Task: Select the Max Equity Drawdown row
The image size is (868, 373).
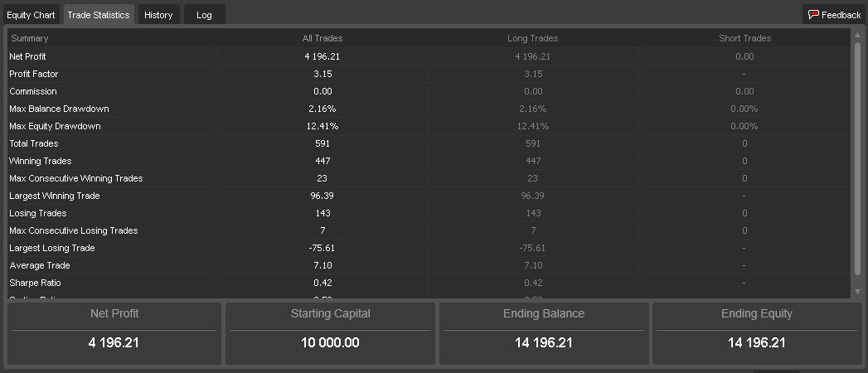Action: point(429,126)
